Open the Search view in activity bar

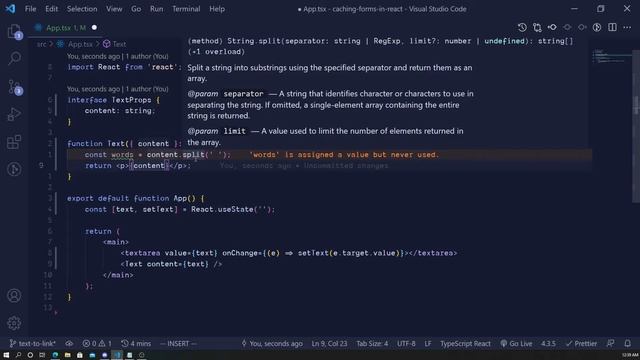click(14, 58)
